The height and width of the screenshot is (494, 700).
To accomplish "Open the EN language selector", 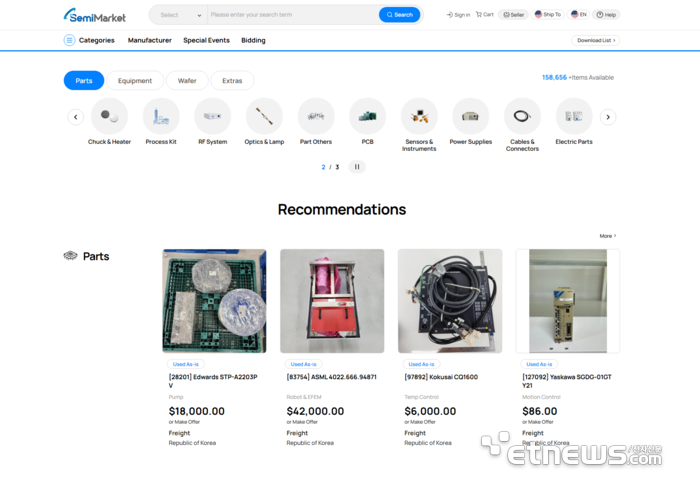I will 579,15.
